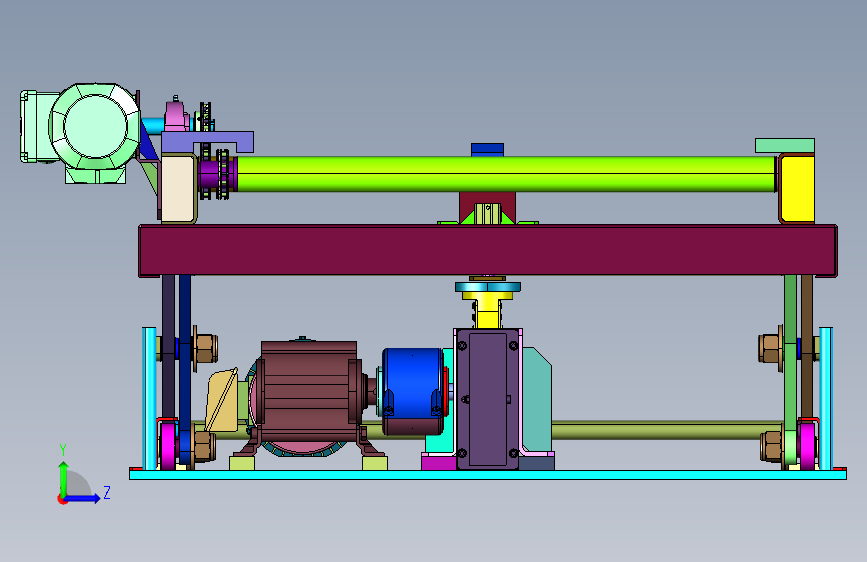Screen dimensions: 867x562
Task: Select the purple gearbox housing with corner bolts
Action: click(x=487, y=399)
